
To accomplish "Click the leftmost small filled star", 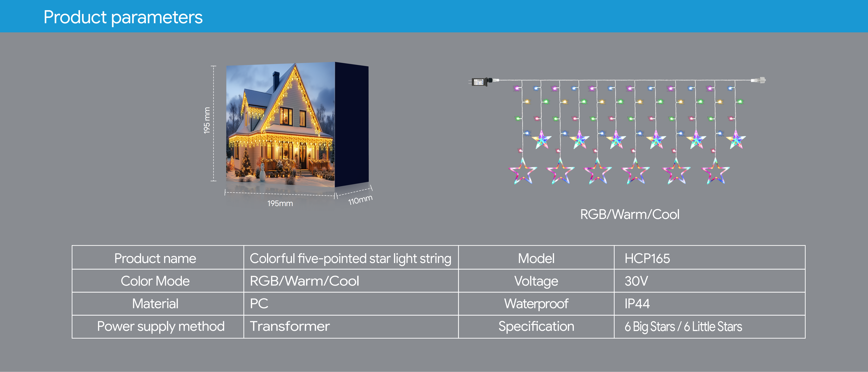I will point(541,140).
